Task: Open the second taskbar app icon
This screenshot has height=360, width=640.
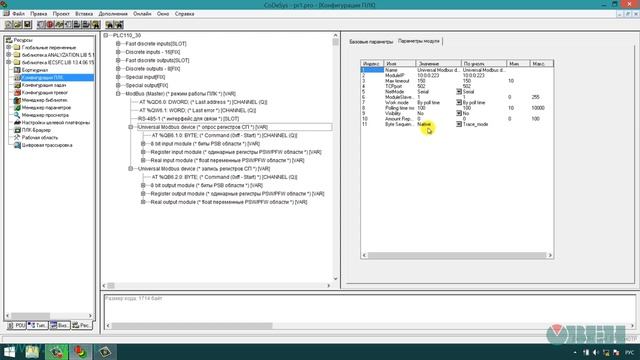Action: pos(57,352)
